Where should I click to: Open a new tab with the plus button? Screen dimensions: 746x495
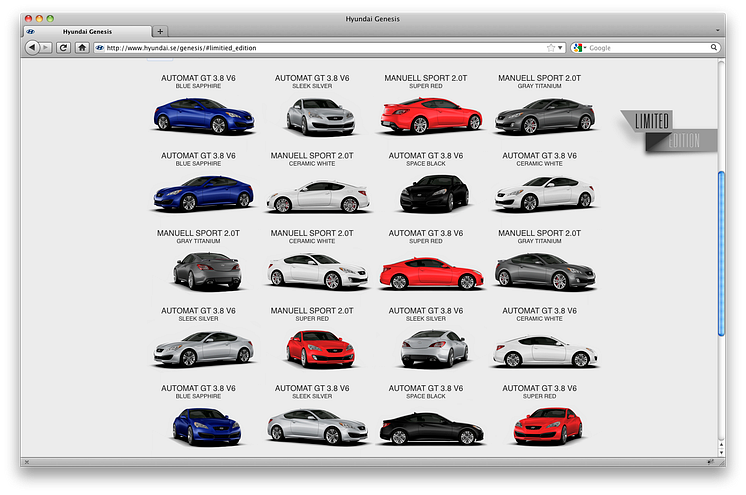(160, 31)
